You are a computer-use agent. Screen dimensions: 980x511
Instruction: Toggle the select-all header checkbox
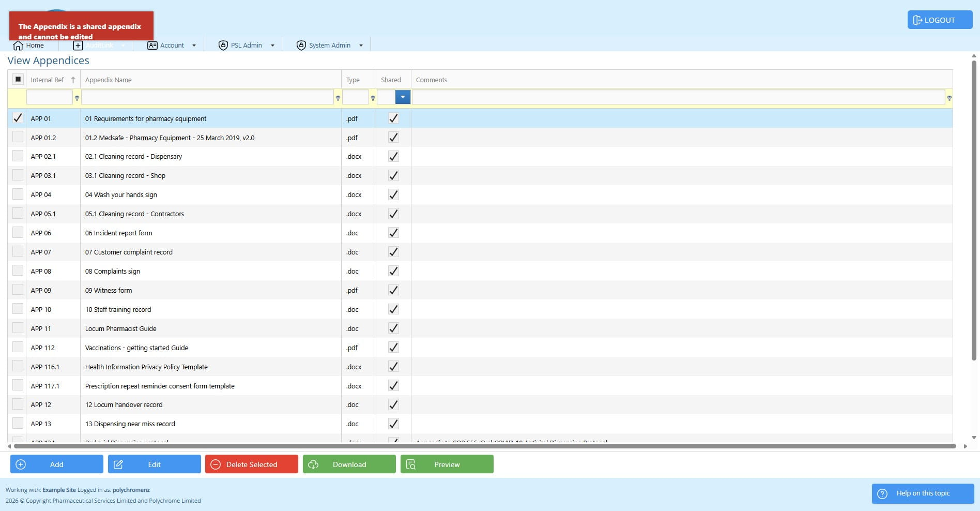(x=18, y=79)
